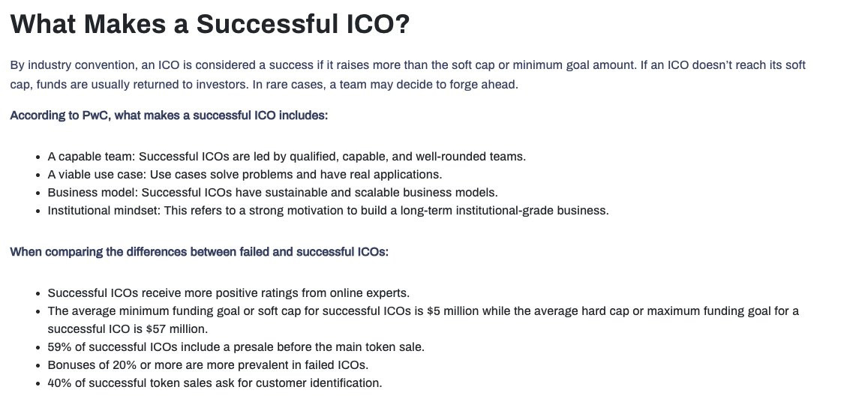Image resolution: width=868 pixels, height=402 pixels.
Task: Click the bullet about positive ratings from experts
Action: (229, 293)
